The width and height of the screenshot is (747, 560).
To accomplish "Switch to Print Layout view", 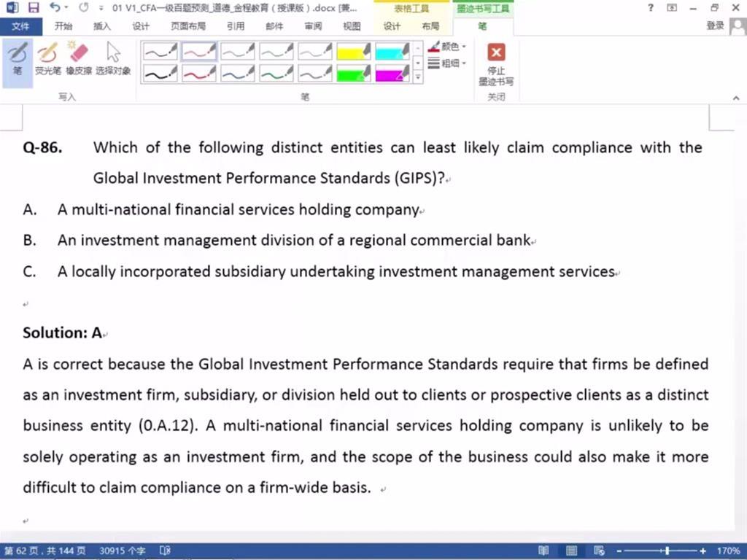I will coord(571,551).
